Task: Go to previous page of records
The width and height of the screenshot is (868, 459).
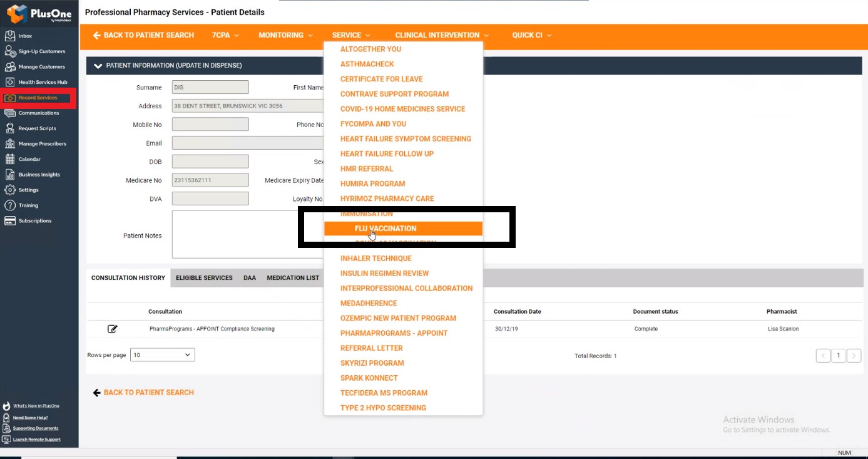Action: tap(824, 356)
